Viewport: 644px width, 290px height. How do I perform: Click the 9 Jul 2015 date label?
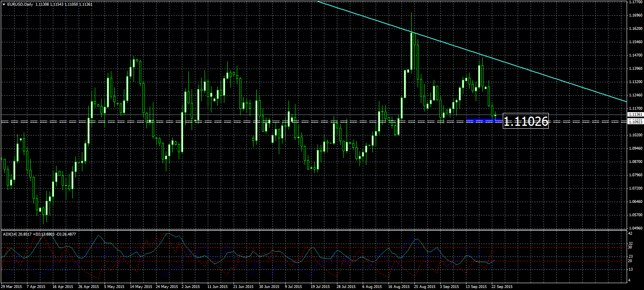tap(293, 287)
